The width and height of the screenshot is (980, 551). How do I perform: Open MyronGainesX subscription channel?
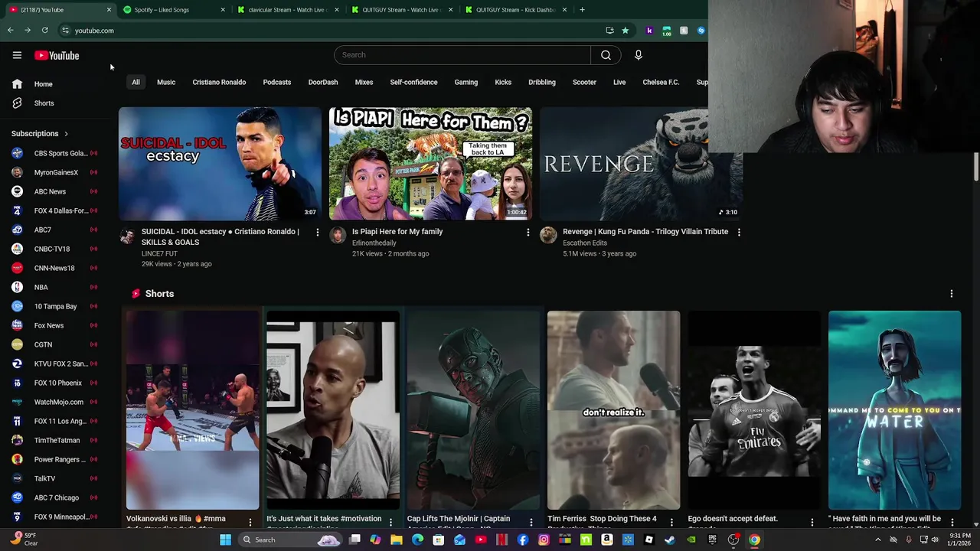coord(55,172)
